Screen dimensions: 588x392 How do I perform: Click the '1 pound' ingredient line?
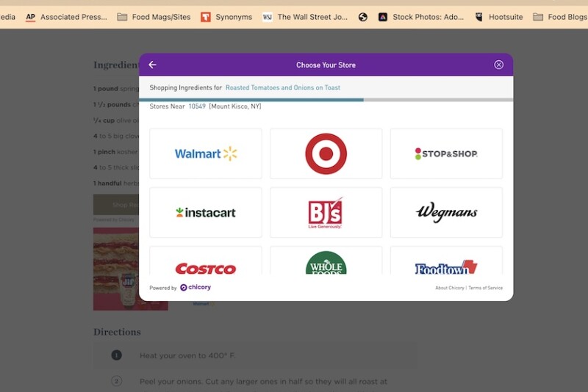(x=116, y=89)
